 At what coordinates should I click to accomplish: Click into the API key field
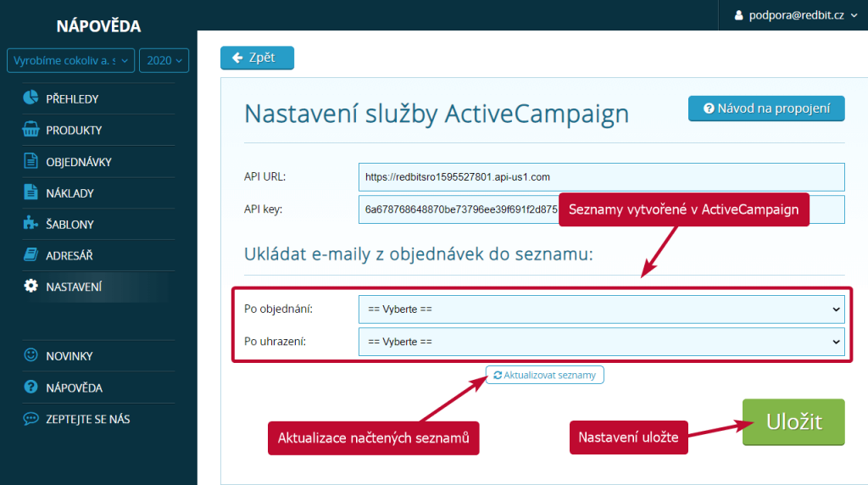point(601,209)
